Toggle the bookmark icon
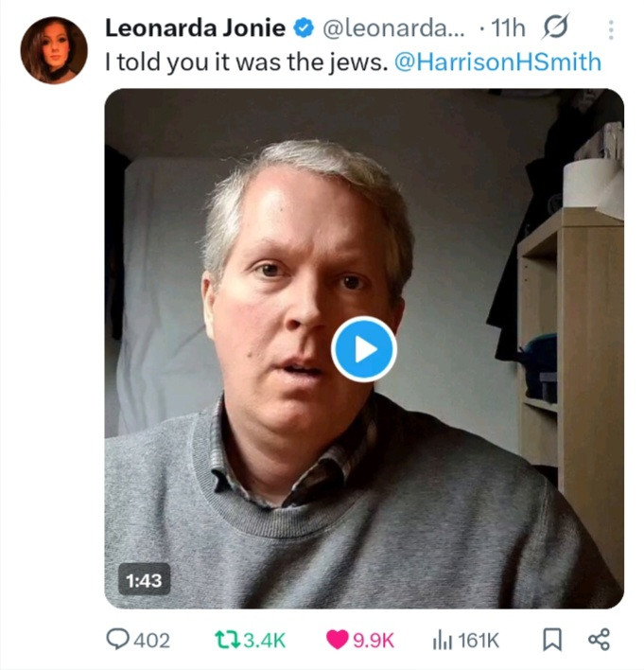 click(551, 640)
